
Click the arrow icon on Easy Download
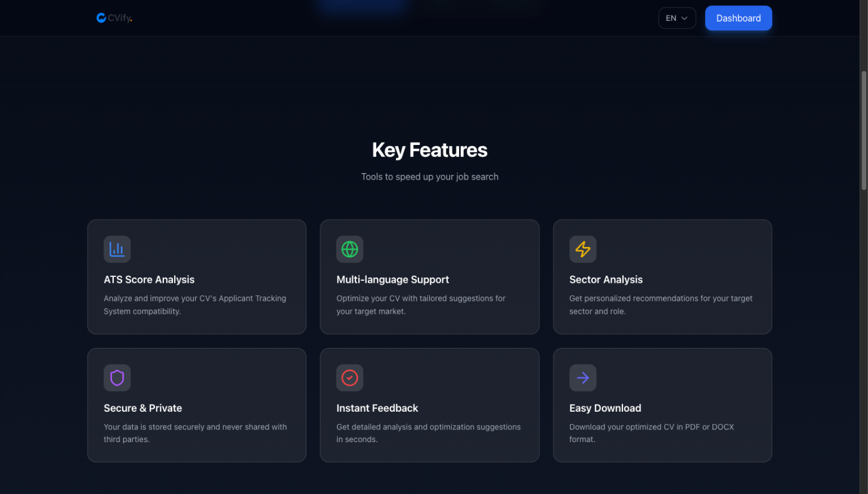[582, 377]
